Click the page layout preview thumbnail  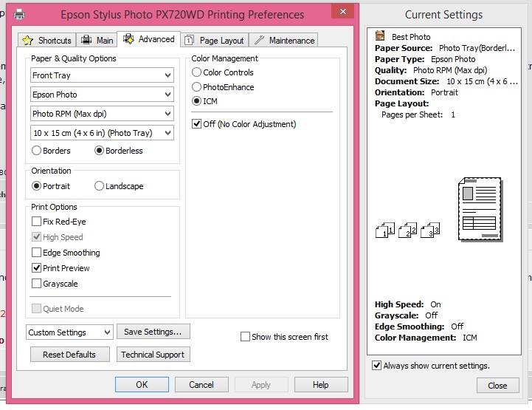(479, 209)
